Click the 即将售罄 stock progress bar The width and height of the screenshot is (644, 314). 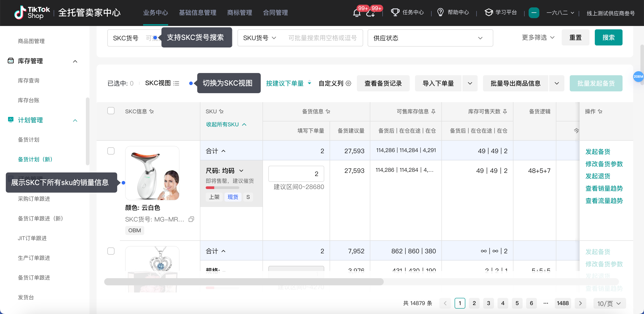pyautogui.click(x=222, y=188)
